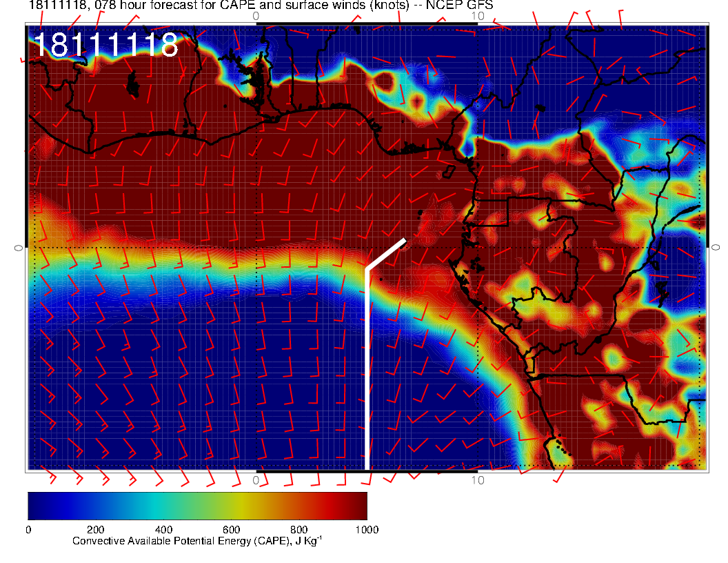Click the 600 tick label under the colorbar
This screenshot has height=563, width=728.
(231, 530)
